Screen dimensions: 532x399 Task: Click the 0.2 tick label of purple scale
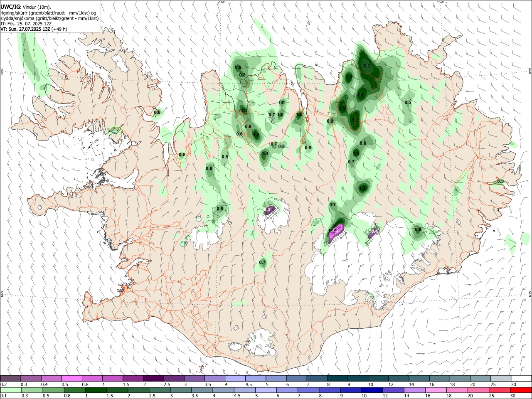(x=3, y=384)
